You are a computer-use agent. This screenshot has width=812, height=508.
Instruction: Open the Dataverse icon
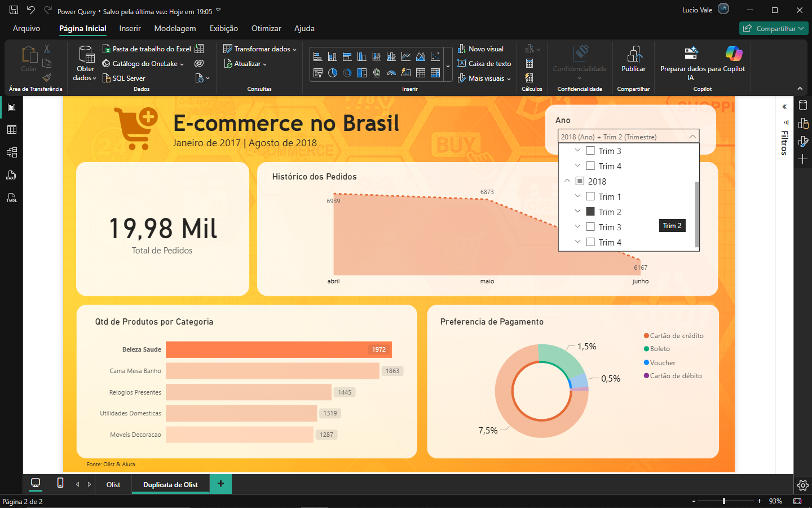(199, 64)
